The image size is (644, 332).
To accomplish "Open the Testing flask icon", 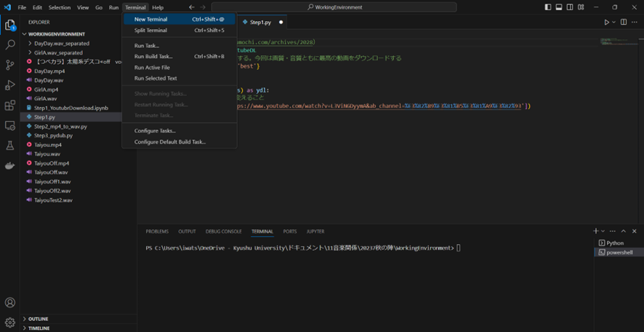I will (10, 145).
